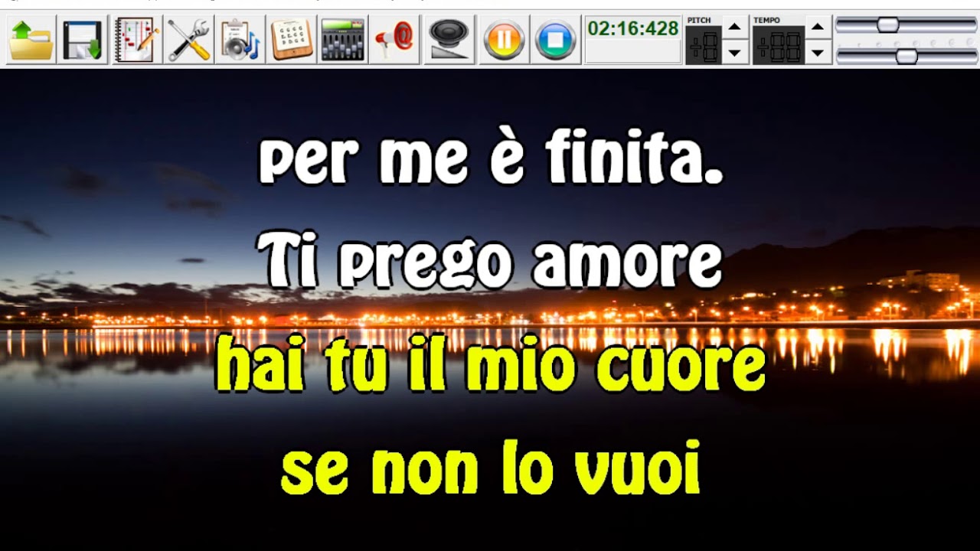The height and width of the screenshot is (551, 980).
Task: Pause playback with the orange pause button
Action: click(504, 40)
